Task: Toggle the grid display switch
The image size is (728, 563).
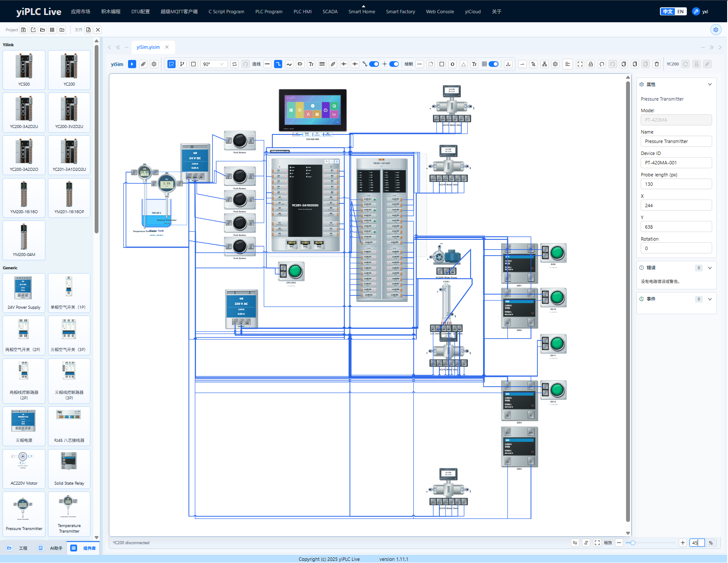Action: 493,64
